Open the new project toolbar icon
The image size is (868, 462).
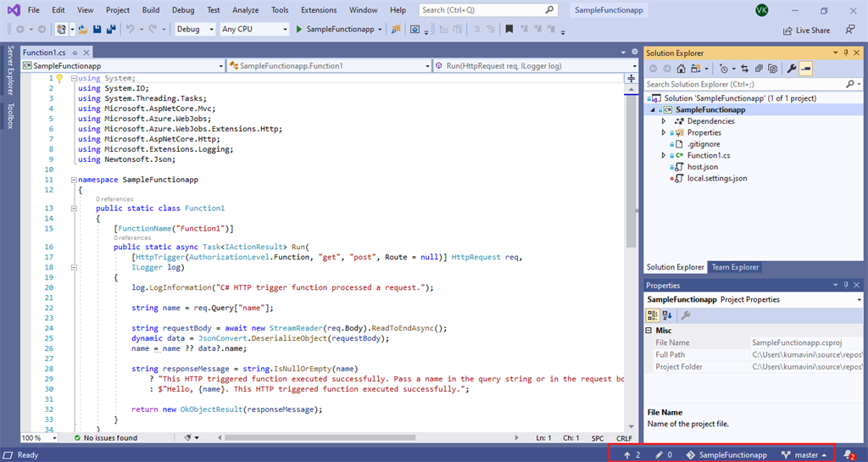pos(61,30)
